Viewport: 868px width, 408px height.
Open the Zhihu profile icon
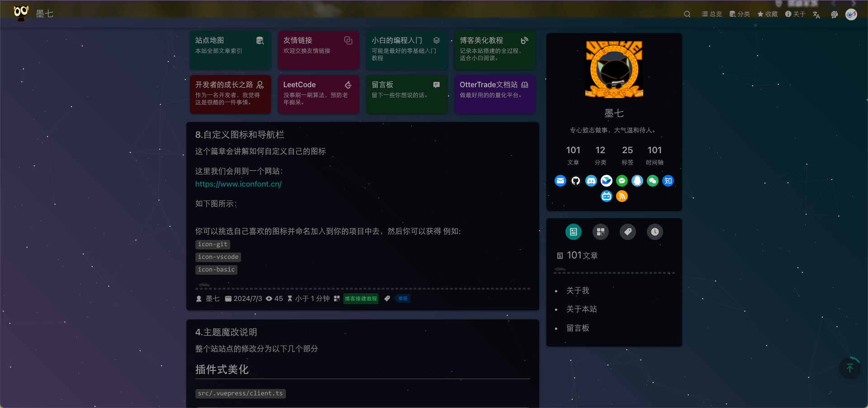tap(668, 181)
